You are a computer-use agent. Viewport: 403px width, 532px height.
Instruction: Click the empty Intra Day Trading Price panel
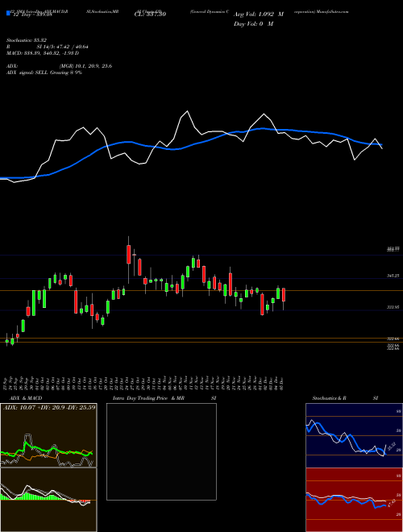[x=161, y=451]
